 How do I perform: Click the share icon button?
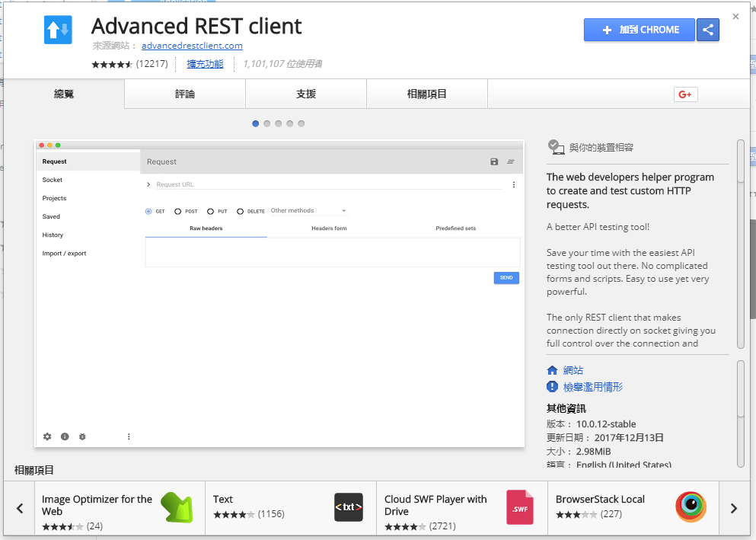click(708, 30)
